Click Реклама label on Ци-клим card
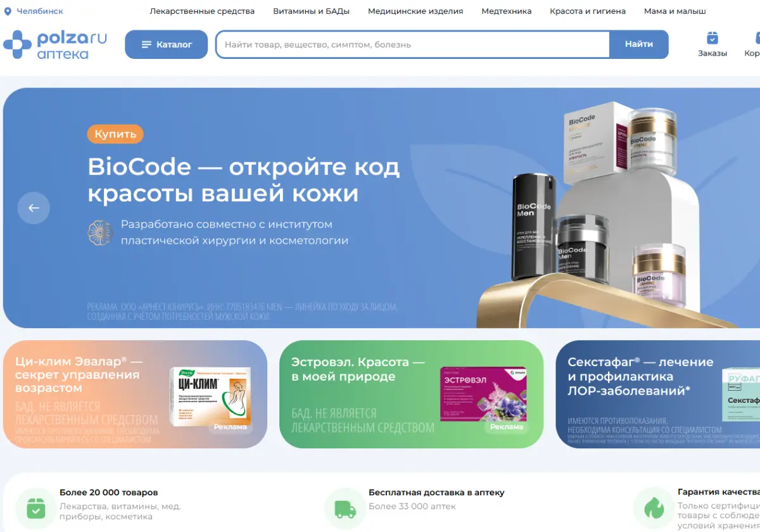760x532 pixels. coord(231,427)
